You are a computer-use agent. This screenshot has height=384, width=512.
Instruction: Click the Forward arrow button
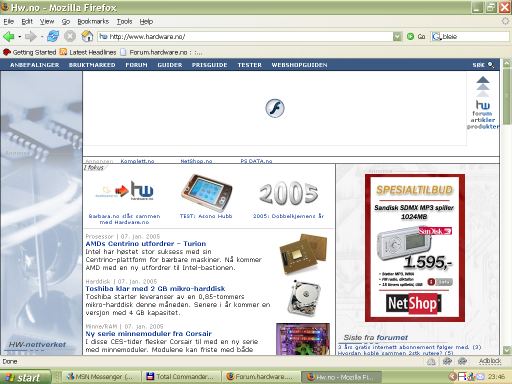[31, 36]
